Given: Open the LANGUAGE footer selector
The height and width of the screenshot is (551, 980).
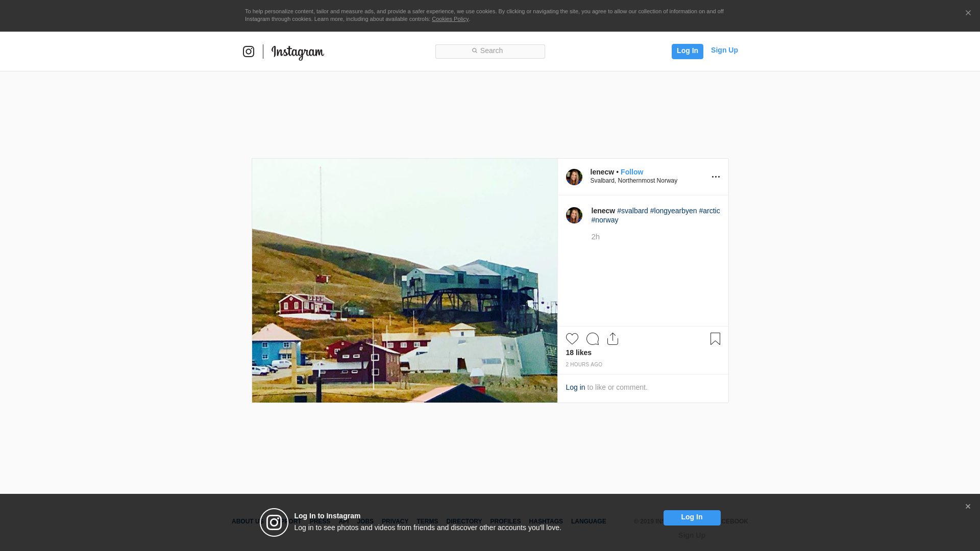Looking at the screenshot, I should click(588, 521).
